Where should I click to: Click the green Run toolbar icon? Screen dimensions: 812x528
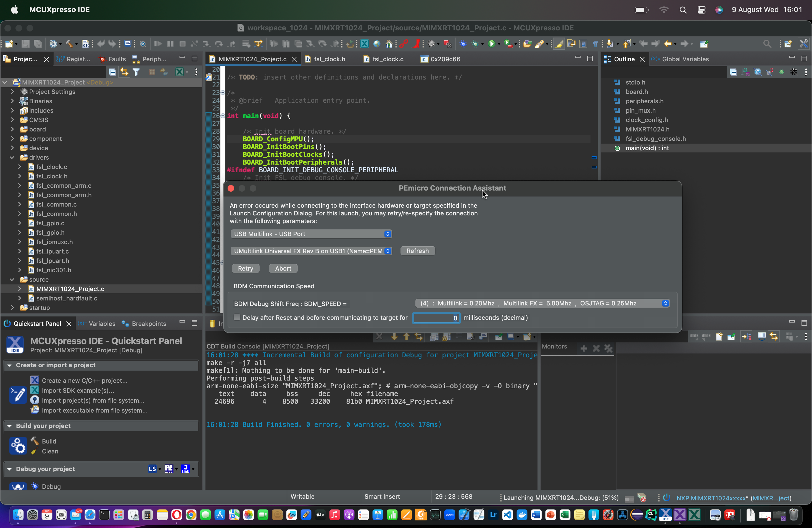(491, 44)
